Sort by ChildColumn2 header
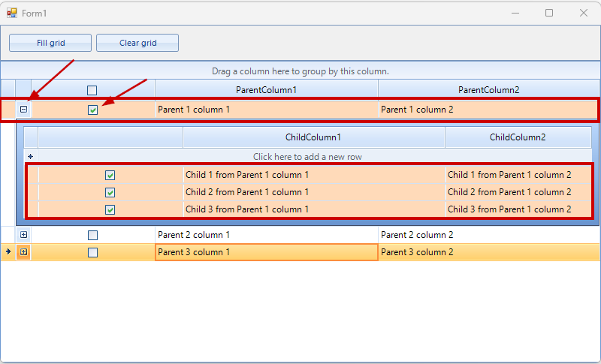The image size is (601, 364). point(518,137)
